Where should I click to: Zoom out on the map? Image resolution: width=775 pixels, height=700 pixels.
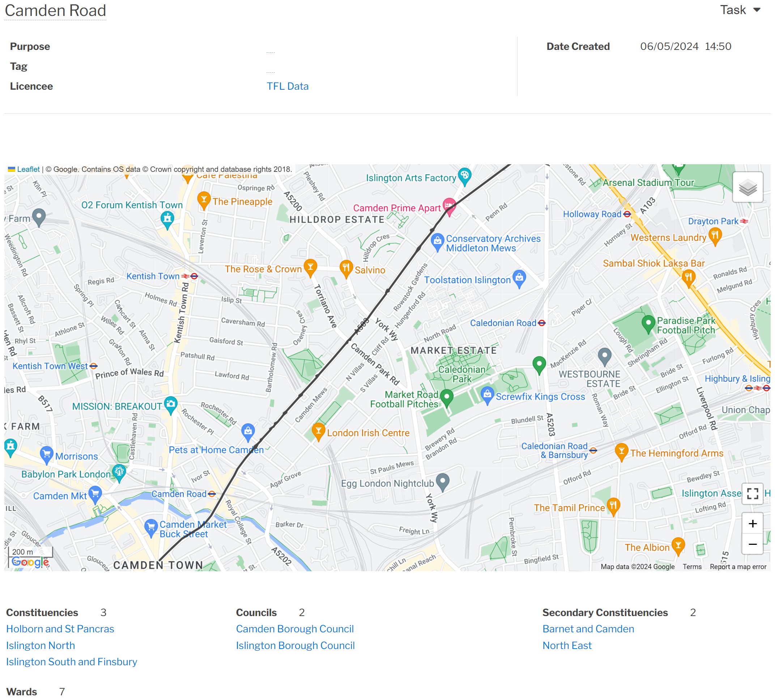[752, 544]
